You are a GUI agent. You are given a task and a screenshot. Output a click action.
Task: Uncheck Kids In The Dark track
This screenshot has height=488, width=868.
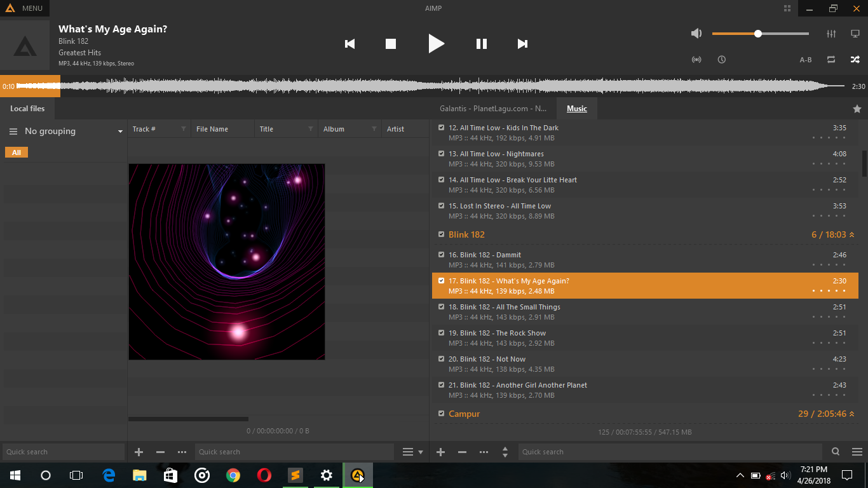442,128
